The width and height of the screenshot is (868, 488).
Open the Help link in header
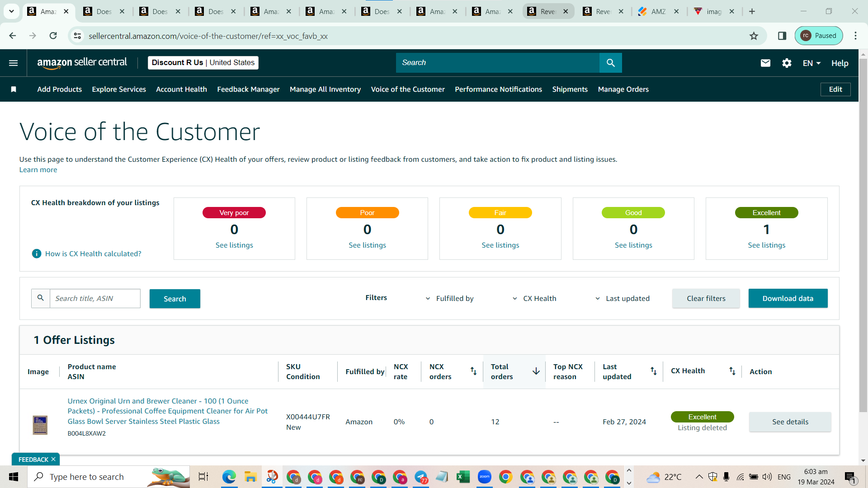pos(840,63)
